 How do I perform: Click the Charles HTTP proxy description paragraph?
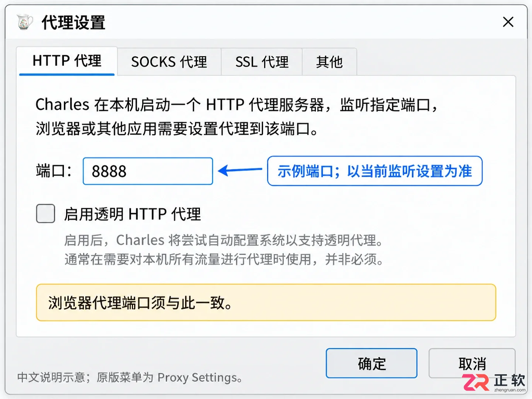(x=236, y=117)
